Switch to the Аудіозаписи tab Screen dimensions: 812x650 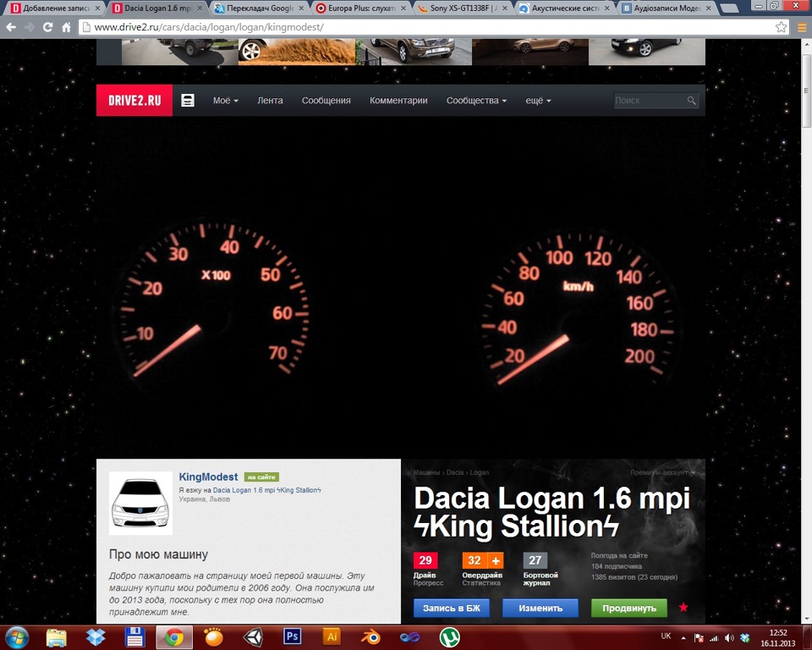(666, 8)
